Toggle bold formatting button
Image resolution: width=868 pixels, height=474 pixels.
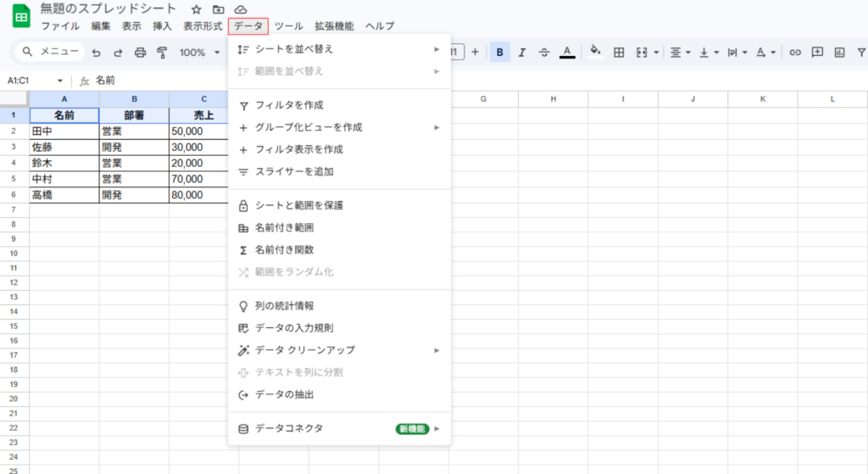pyautogui.click(x=500, y=52)
